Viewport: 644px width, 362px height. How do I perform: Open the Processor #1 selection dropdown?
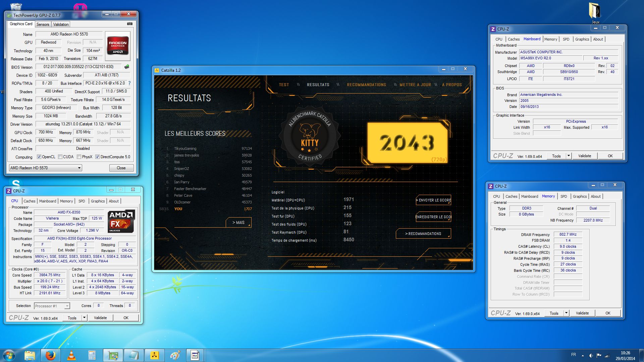point(52,306)
